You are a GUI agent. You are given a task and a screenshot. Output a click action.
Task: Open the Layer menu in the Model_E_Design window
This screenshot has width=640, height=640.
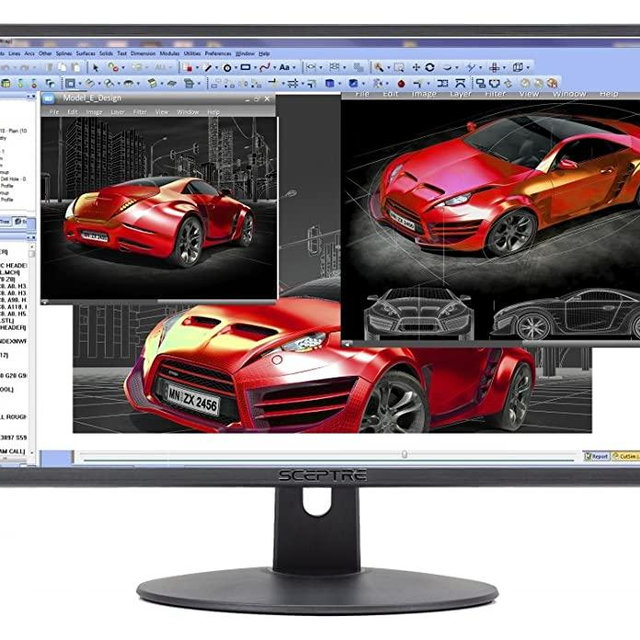118,112
